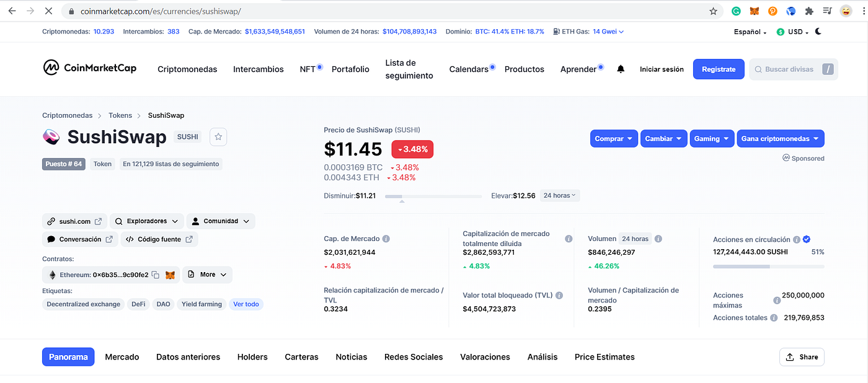868x383 pixels.
Task: Open the Volumen 24 horas selector
Action: pyautogui.click(x=635, y=239)
